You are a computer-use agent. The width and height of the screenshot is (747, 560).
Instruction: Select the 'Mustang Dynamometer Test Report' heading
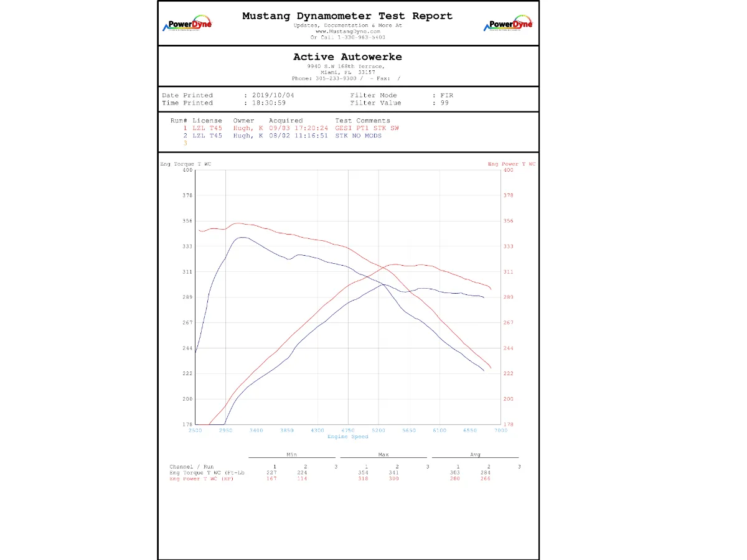[347, 16]
